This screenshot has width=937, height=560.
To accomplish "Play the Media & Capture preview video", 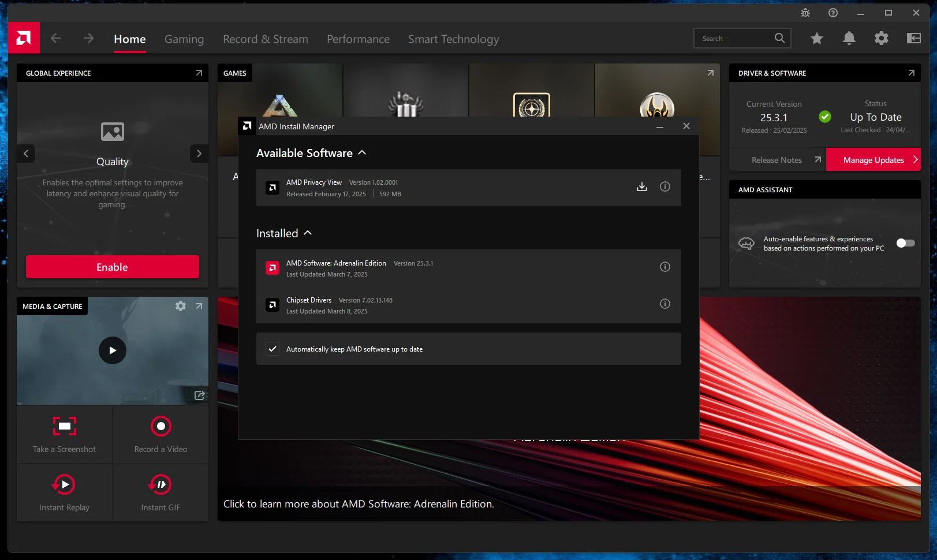I will tap(113, 350).
